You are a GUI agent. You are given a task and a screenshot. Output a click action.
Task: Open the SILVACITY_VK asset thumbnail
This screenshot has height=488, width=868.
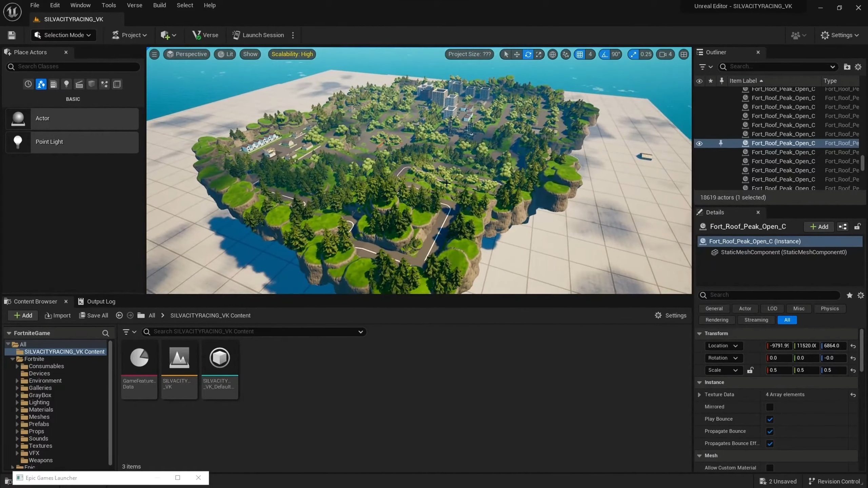179,358
